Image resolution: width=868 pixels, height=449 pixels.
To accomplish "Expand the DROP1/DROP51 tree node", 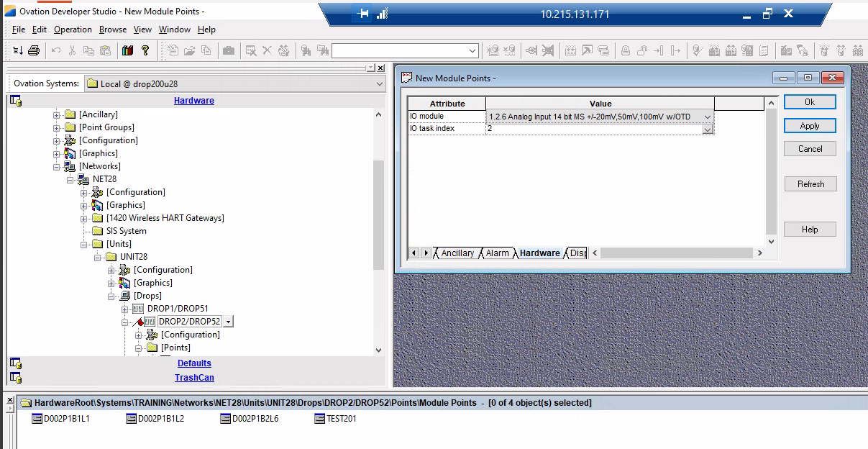I will pos(125,309).
